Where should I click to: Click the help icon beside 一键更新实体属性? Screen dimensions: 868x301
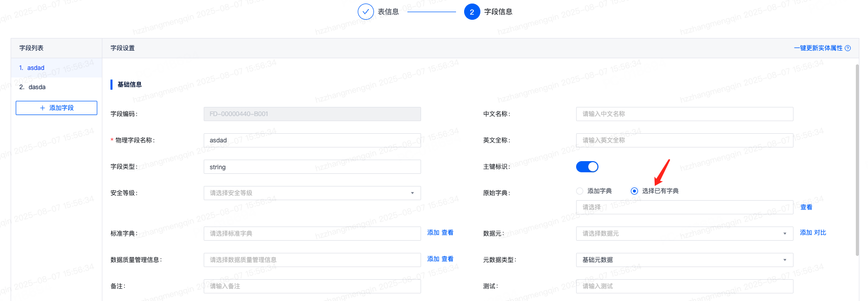coord(848,48)
